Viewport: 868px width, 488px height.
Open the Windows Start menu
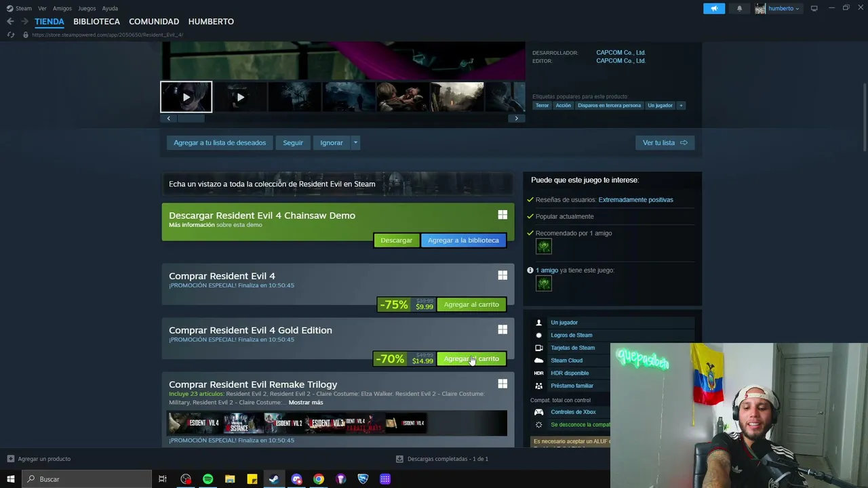pyautogui.click(x=10, y=479)
